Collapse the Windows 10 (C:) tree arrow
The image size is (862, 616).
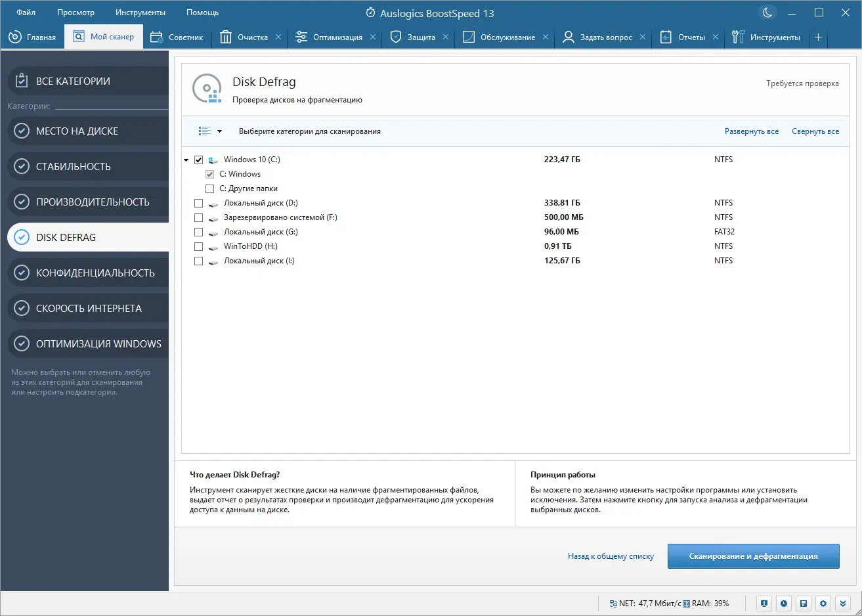186,160
